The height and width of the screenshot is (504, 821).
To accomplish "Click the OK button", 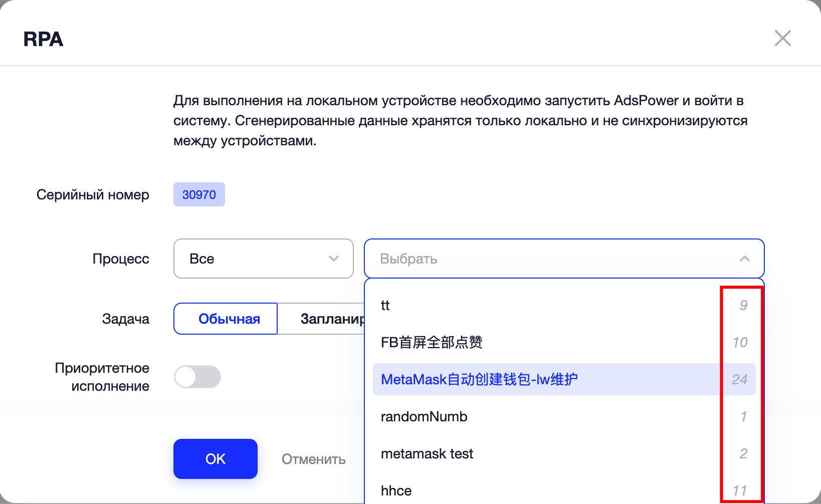I will click(x=215, y=458).
